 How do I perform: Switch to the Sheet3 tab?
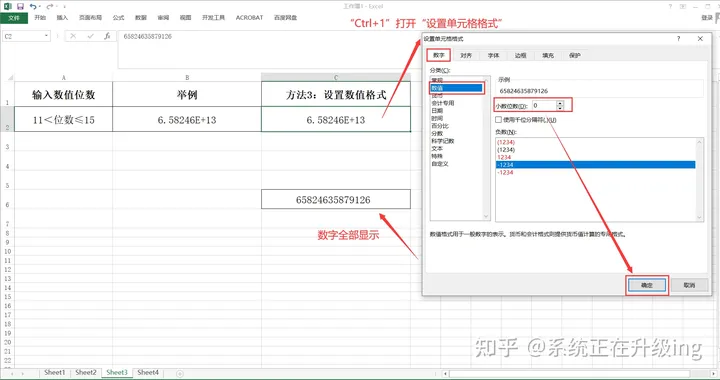tap(117, 373)
